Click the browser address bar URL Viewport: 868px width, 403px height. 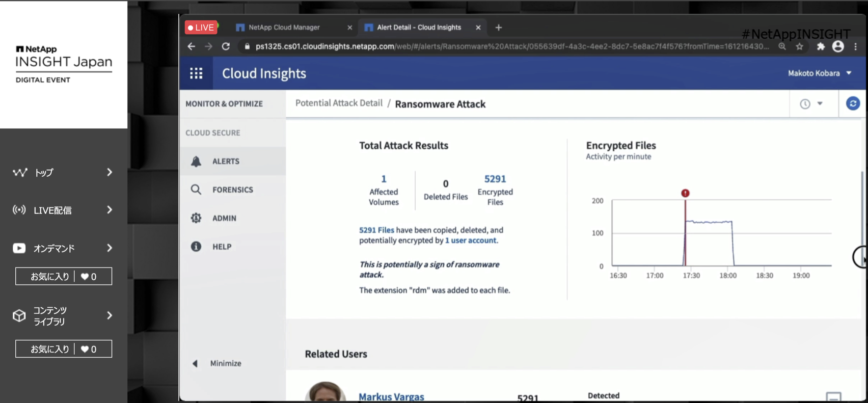pyautogui.click(x=512, y=46)
